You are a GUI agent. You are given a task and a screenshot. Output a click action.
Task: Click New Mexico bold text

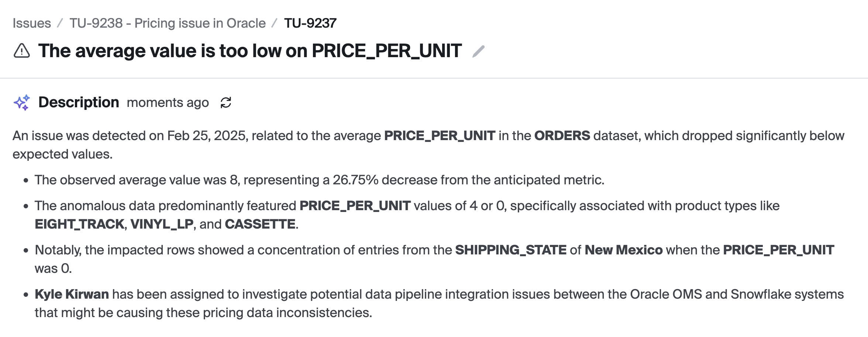(624, 250)
